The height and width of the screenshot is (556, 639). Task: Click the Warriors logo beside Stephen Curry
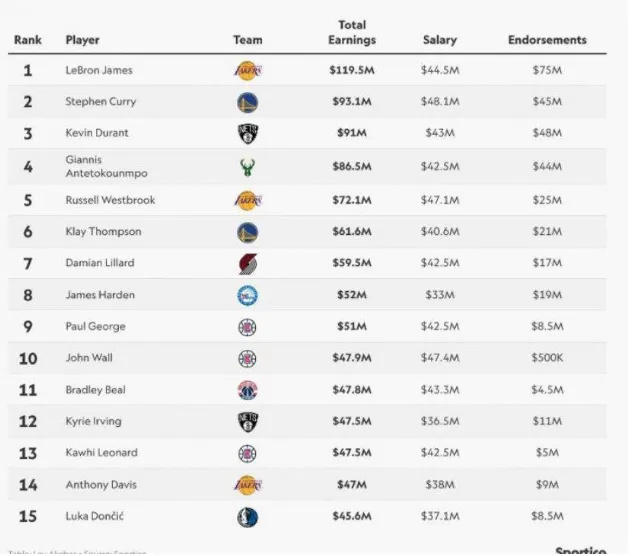[x=247, y=102]
